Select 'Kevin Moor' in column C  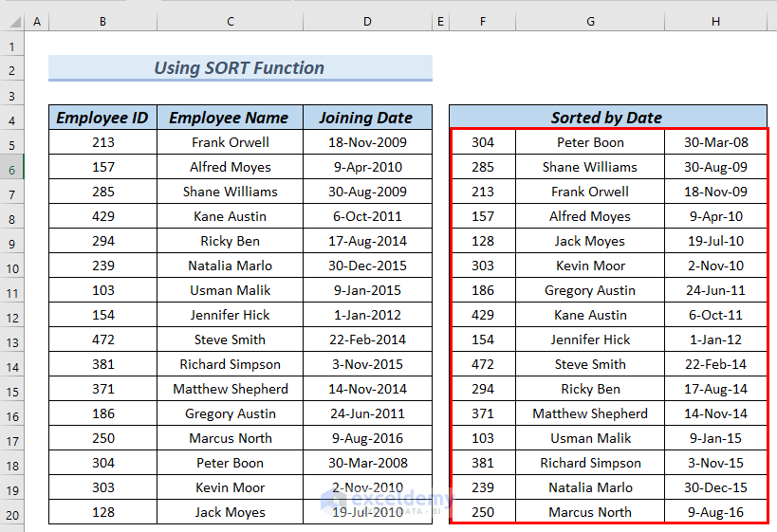click(x=230, y=487)
